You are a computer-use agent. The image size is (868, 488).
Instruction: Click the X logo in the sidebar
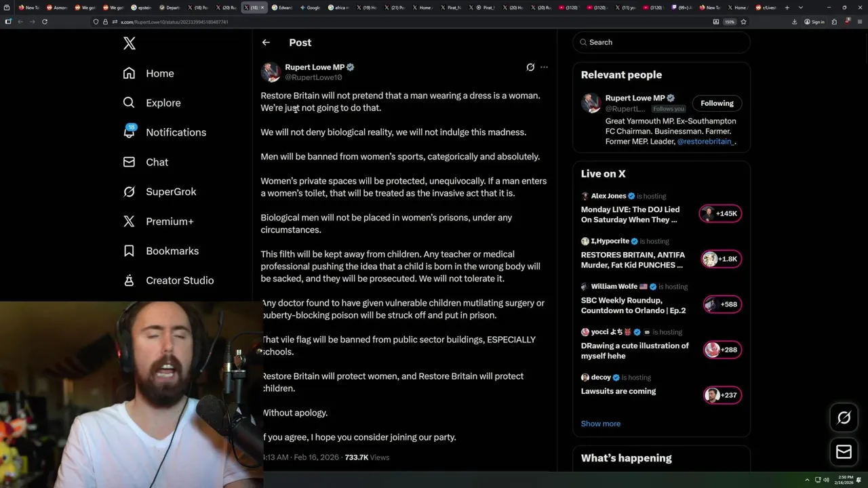pyautogui.click(x=130, y=43)
